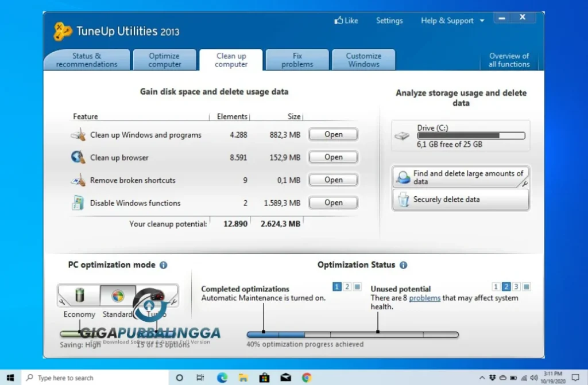The image size is (588, 385).
Task: Click the Optimization Status info icon
Action: 403,265
